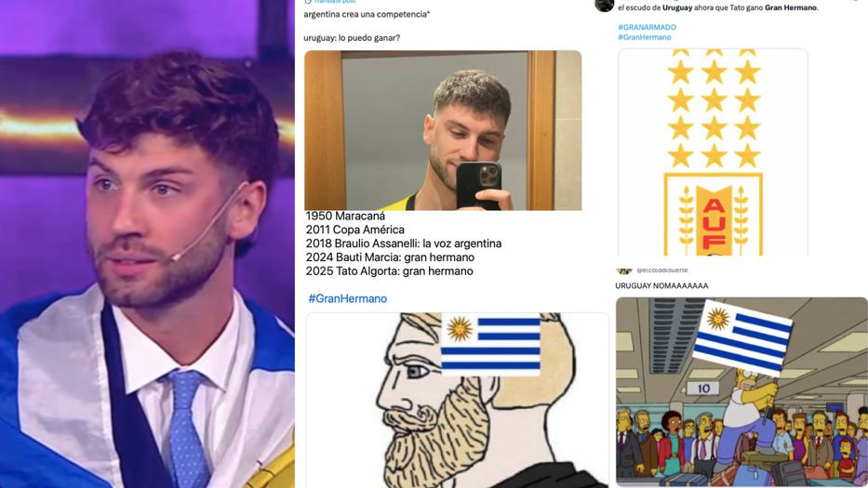Click the '1950 Maracaná' text line
This screenshot has height=488, width=868.
coord(345,216)
